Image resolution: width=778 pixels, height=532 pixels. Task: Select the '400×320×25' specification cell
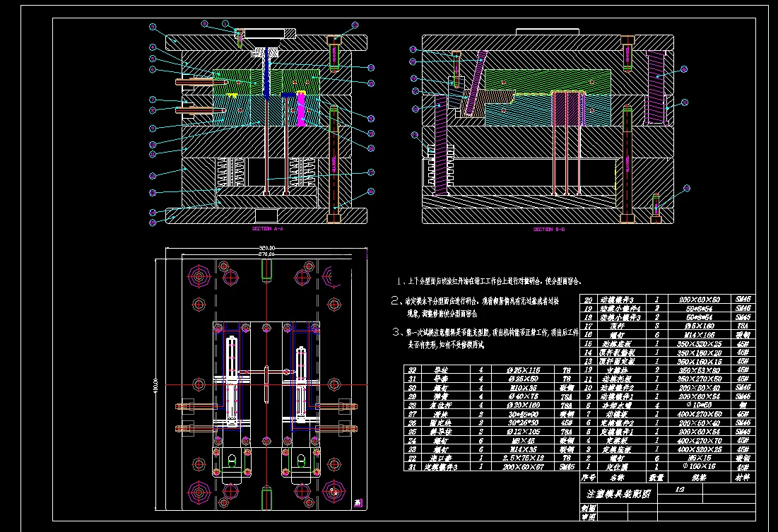(699, 449)
